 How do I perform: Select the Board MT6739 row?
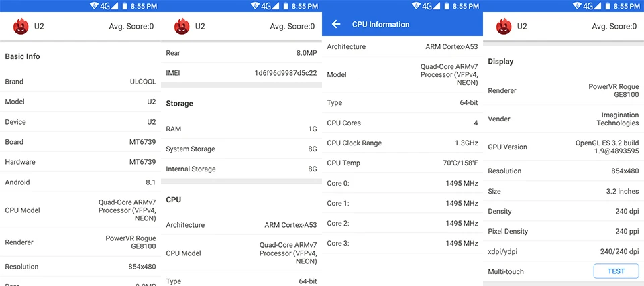point(80,142)
